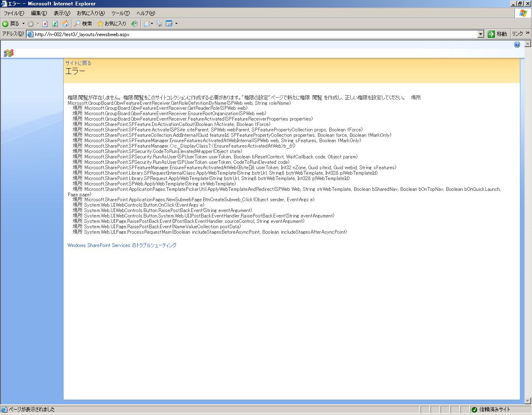Click the SharePoint site logo icon
532x415 pixels.
point(8,53)
